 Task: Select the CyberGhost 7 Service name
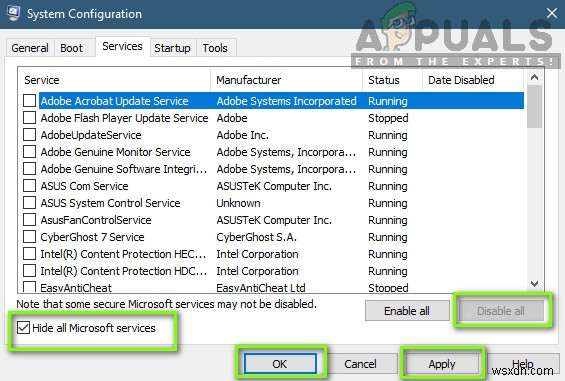click(92, 237)
